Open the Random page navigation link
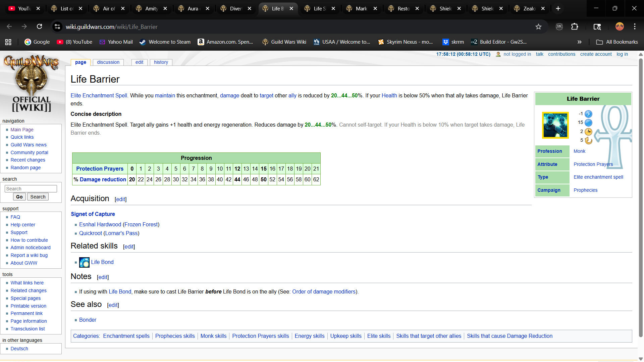 click(25, 168)
